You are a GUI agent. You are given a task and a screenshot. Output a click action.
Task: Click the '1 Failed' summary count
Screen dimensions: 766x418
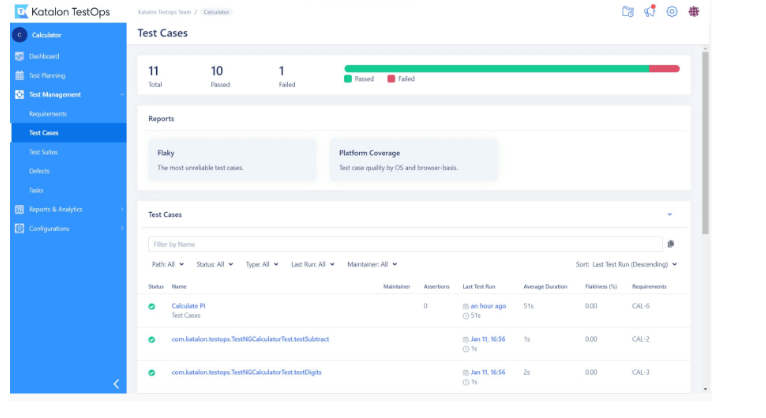287,76
